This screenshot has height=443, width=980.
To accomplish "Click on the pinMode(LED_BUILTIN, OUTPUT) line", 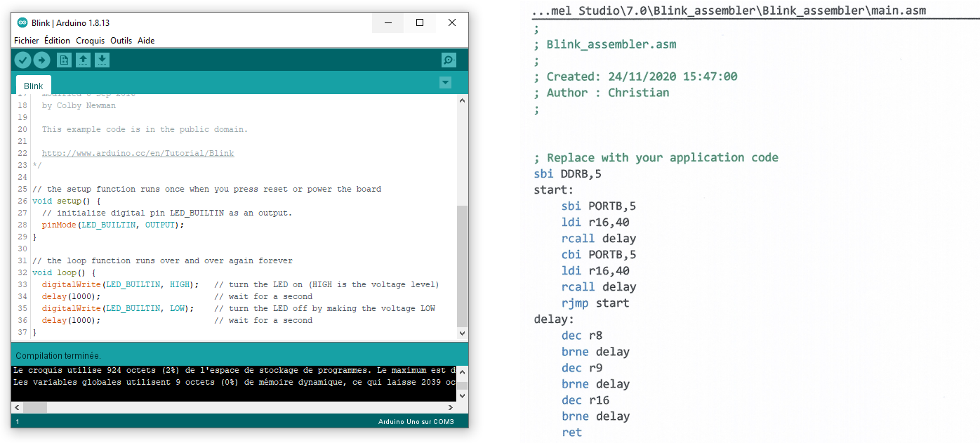I will pyautogui.click(x=112, y=225).
